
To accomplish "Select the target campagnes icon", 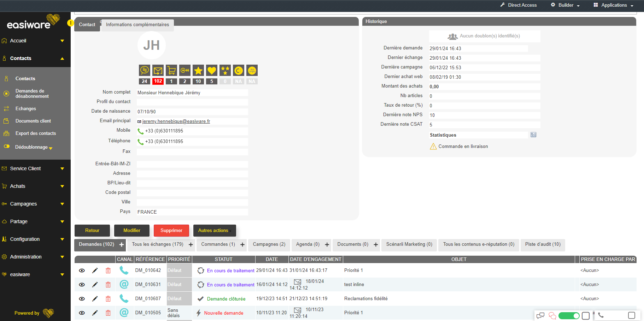I will pos(185,70).
